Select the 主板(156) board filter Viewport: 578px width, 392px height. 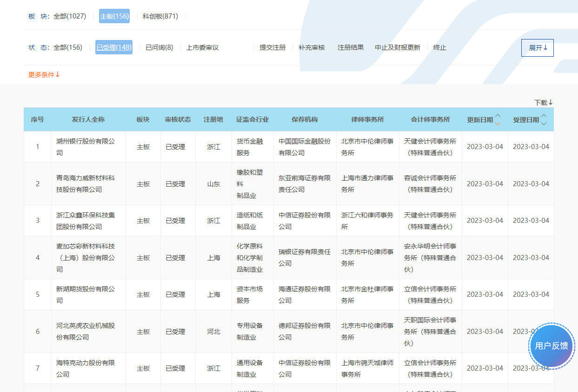tap(114, 16)
